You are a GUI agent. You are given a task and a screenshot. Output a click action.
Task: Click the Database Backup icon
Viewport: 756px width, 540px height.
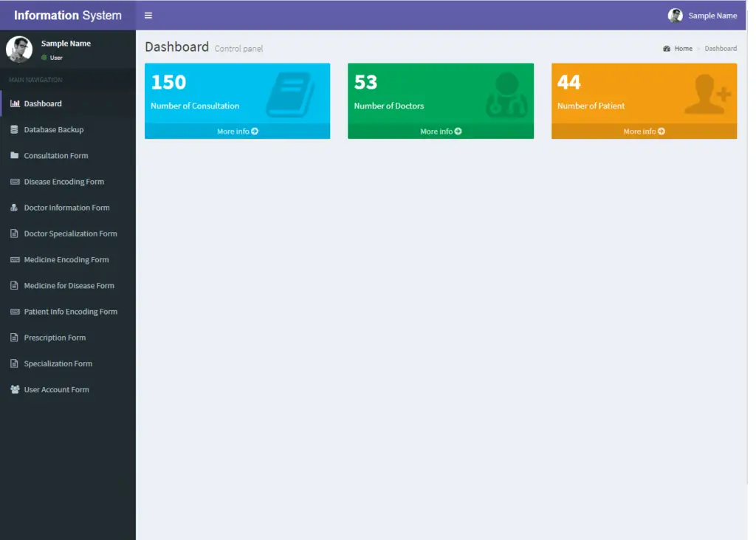[14, 129]
